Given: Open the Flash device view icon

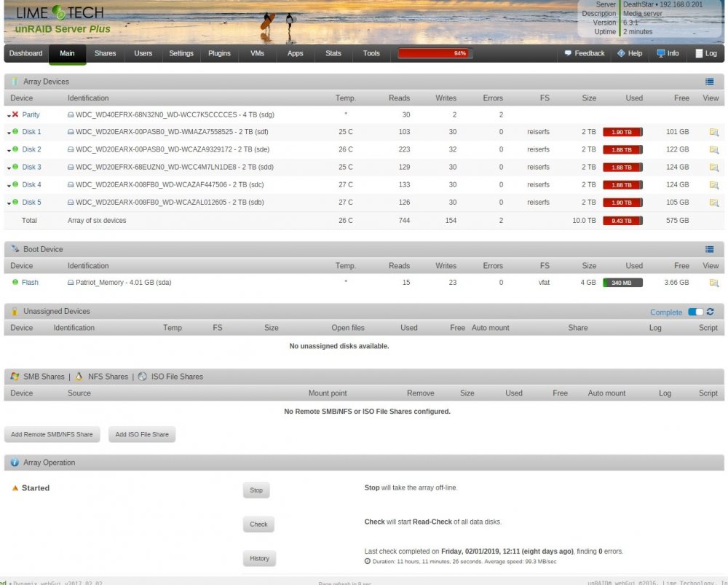Looking at the screenshot, I should (713, 283).
